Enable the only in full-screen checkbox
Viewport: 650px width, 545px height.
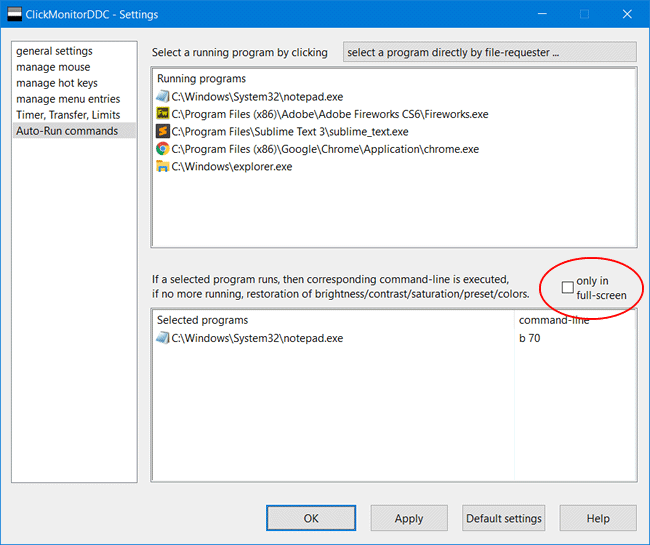click(568, 288)
